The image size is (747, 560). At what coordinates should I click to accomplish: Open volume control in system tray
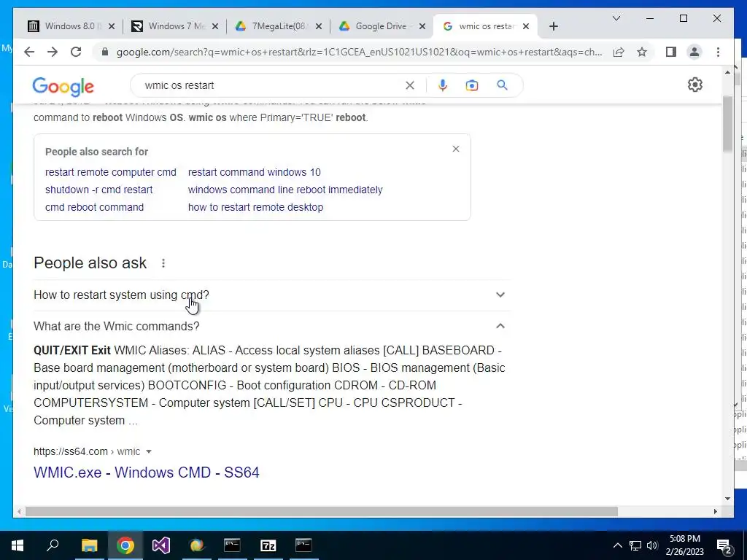[652, 545]
